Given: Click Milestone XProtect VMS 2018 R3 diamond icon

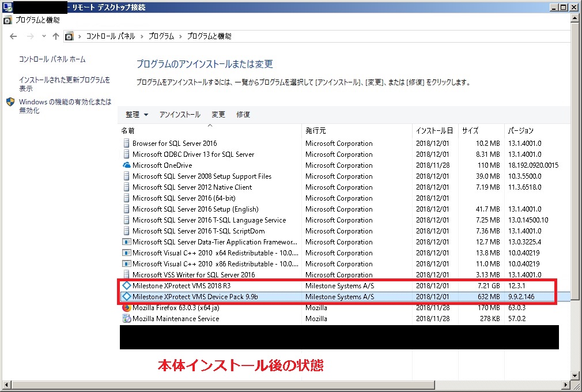Looking at the screenshot, I should click(x=127, y=286).
